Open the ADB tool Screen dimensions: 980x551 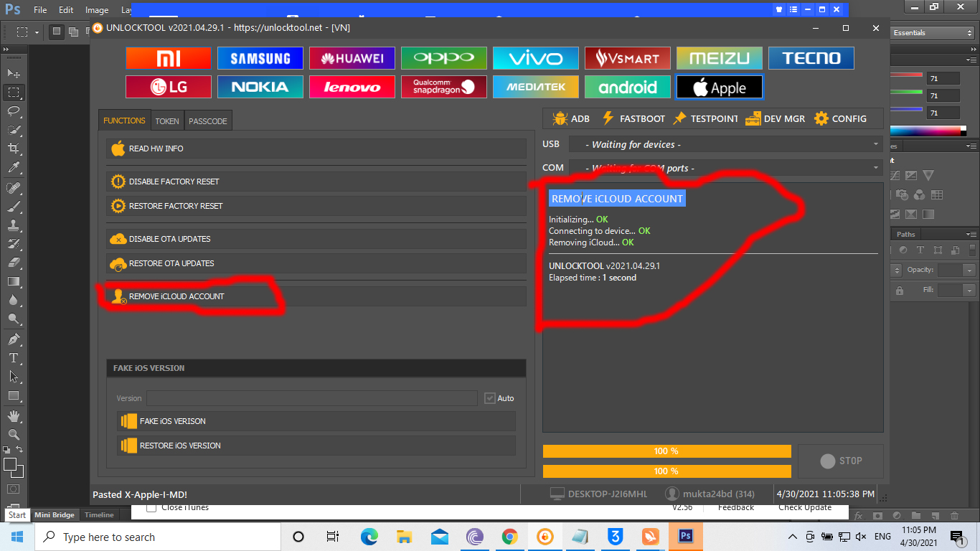571,118
